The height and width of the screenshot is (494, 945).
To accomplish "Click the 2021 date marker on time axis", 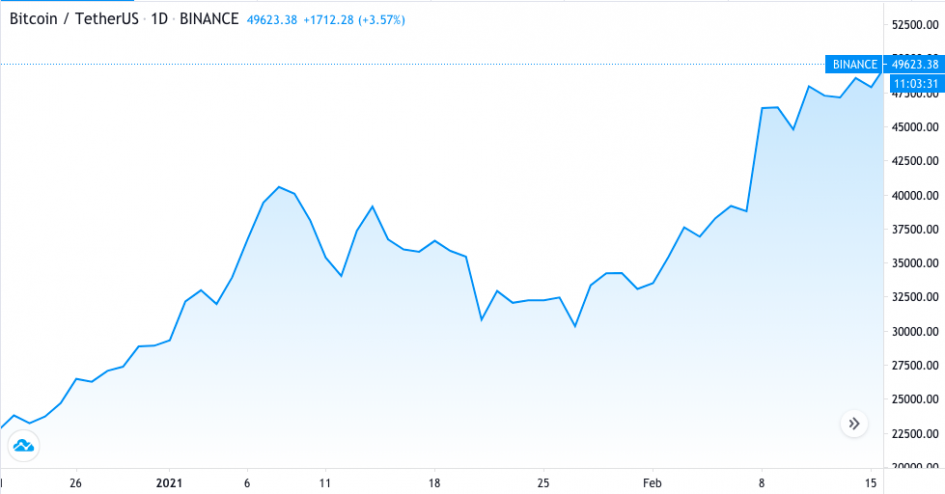I will coord(169,483).
